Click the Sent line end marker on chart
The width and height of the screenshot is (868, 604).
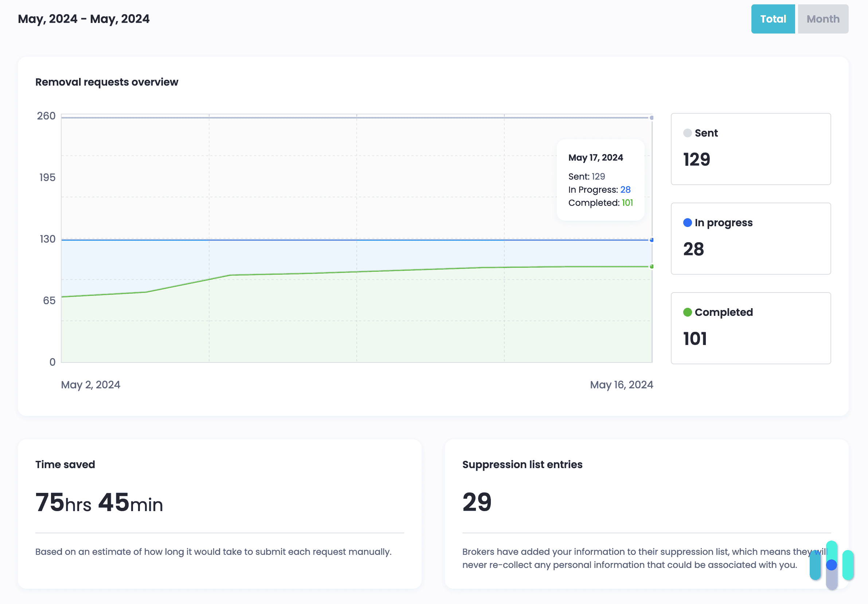(652, 118)
